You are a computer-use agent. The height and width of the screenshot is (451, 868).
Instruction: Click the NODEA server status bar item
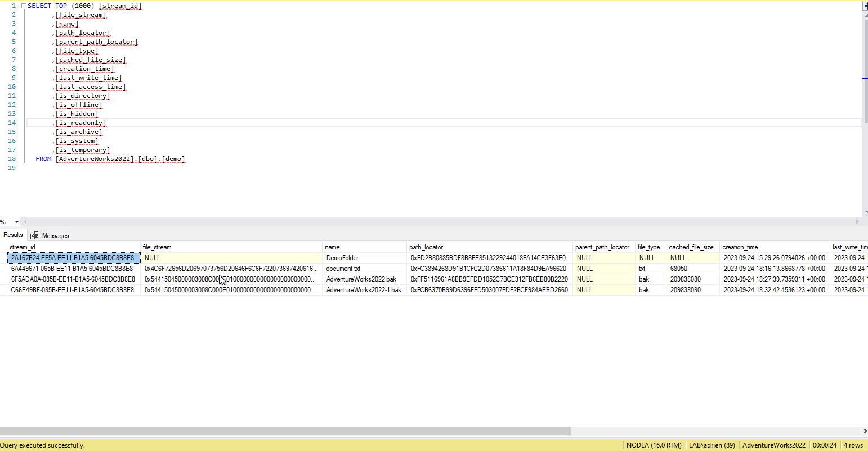[654, 445]
